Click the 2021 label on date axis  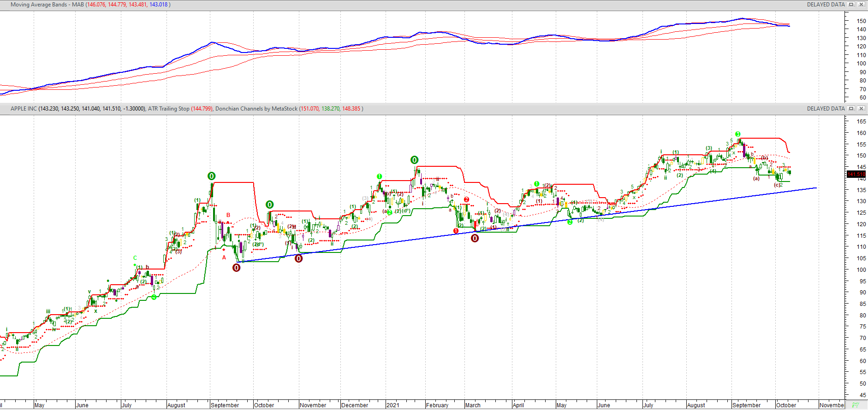coord(393,405)
